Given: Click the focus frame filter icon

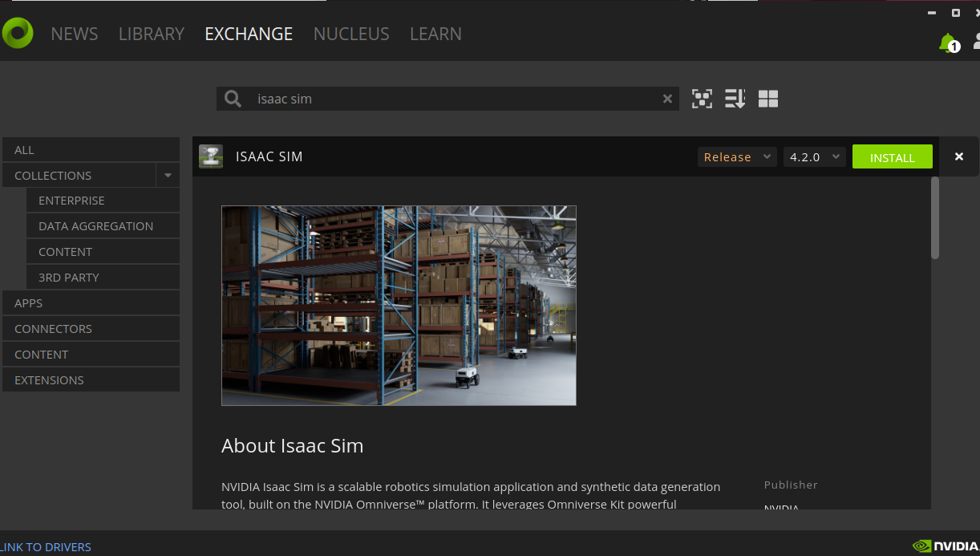Looking at the screenshot, I should pyautogui.click(x=702, y=99).
